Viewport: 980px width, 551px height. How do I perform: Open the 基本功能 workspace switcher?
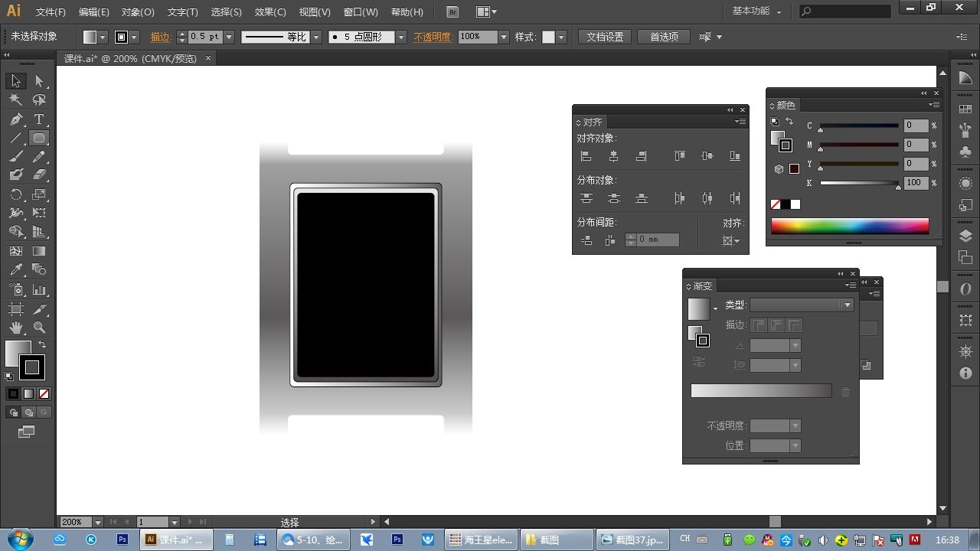pos(756,11)
